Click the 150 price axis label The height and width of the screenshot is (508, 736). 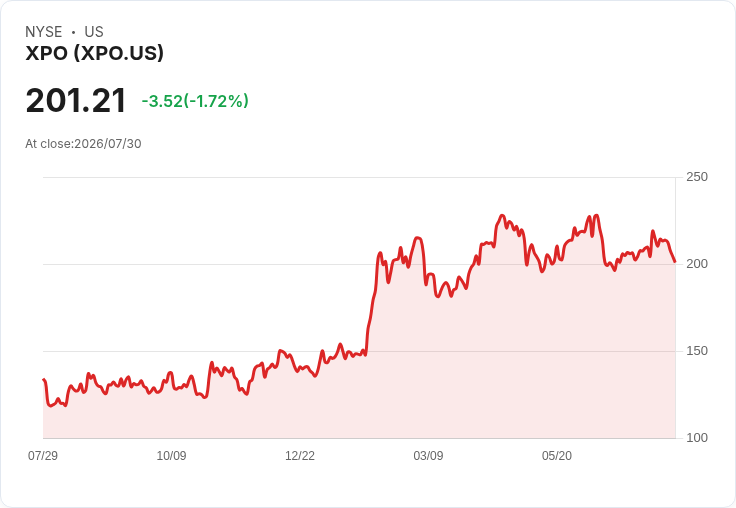tap(697, 351)
